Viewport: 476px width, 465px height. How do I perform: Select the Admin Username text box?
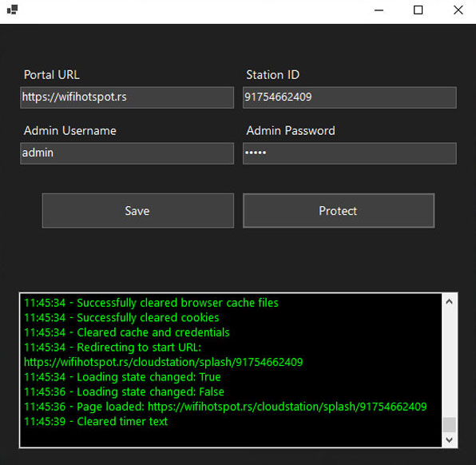[x=127, y=153]
